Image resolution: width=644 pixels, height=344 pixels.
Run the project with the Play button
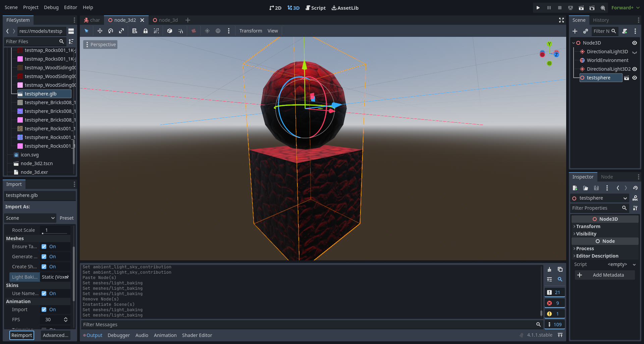click(x=538, y=7)
